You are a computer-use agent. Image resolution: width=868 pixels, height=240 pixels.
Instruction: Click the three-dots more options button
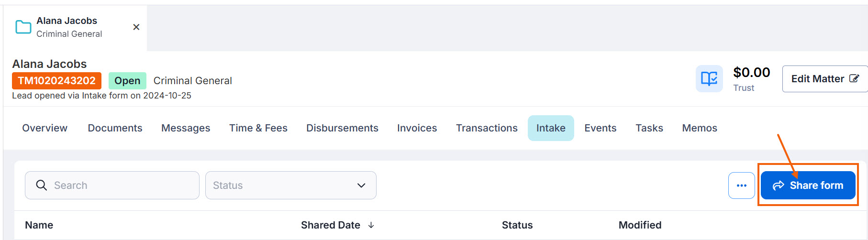click(742, 185)
